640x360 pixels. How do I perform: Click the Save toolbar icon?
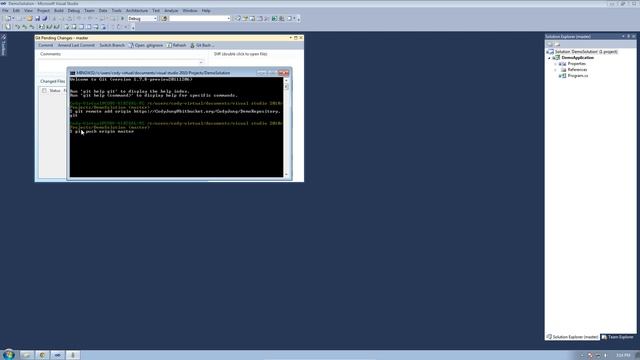pos(37,18)
